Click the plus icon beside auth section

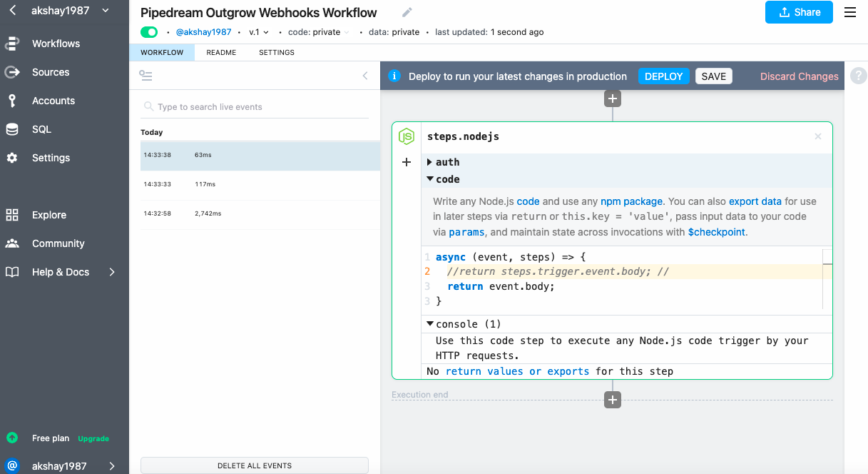pos(407,162)
